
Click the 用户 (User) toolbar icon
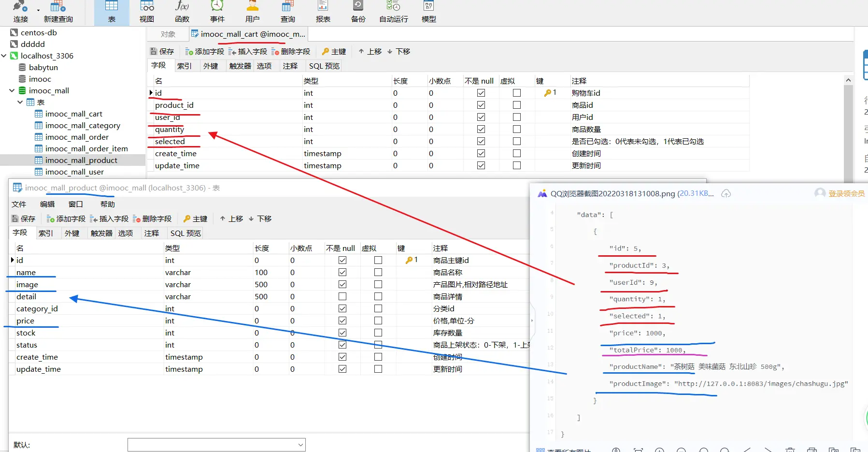252,12
